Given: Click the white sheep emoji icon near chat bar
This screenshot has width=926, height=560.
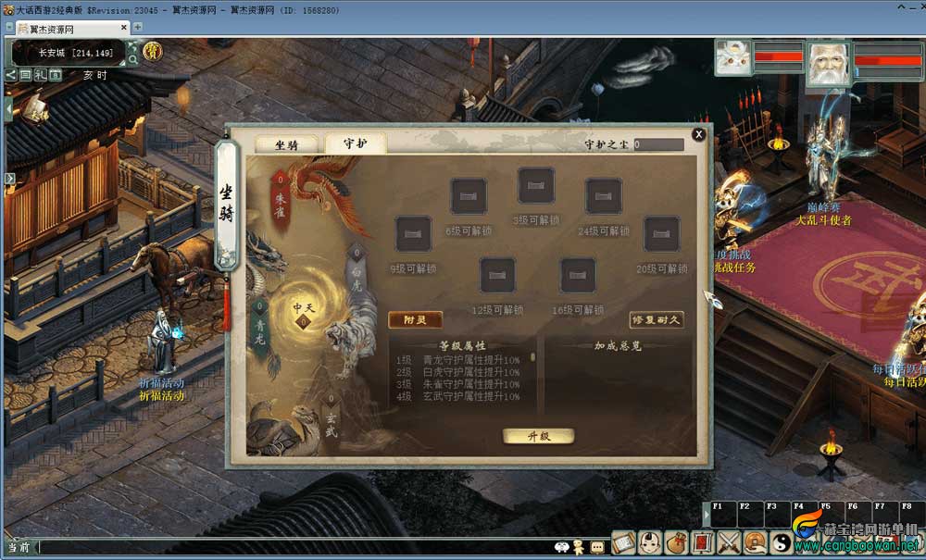Looking at the screenshot, I should click(562, 547).
